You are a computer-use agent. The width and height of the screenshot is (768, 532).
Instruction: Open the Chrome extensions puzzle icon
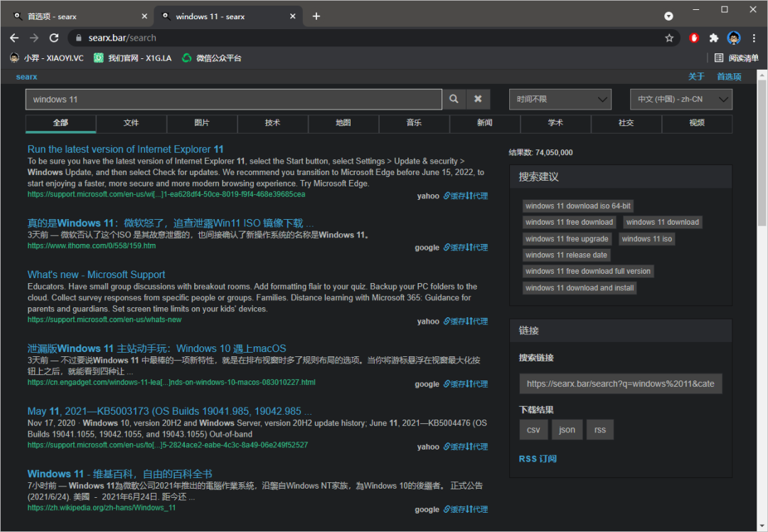pos(714,38)
